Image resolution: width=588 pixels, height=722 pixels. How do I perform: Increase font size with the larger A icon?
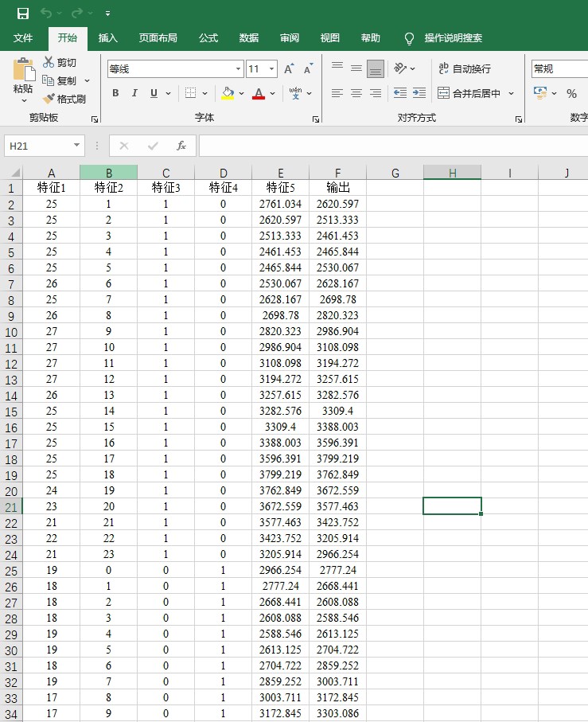click(x=289, y=69)
